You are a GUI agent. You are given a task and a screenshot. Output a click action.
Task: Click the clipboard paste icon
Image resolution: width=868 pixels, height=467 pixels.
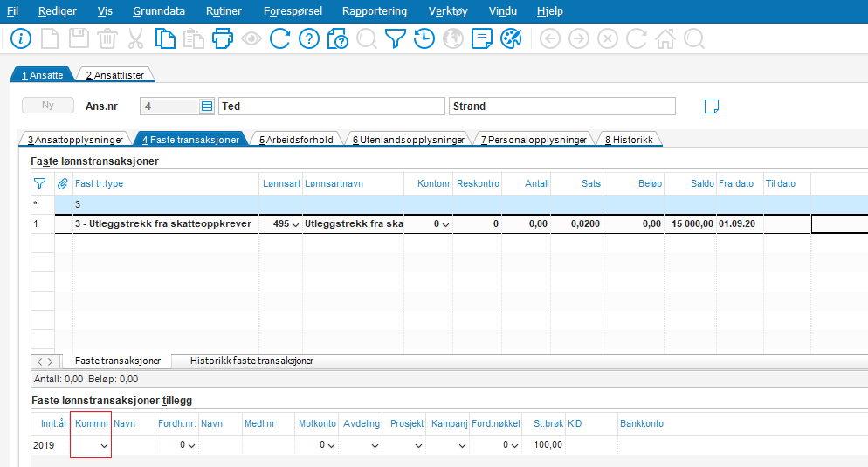194,38
